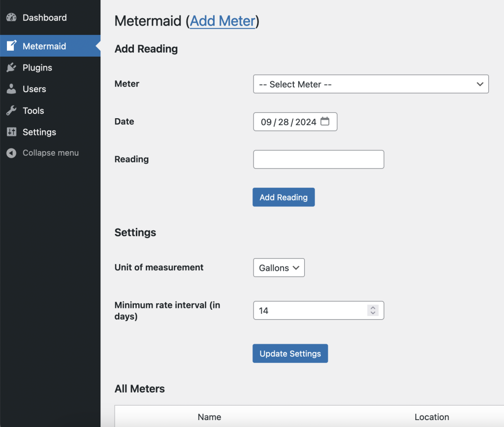This screenshot has width=504, height=427.
Task: Click the Add Reading section heading
Action: 146,49
